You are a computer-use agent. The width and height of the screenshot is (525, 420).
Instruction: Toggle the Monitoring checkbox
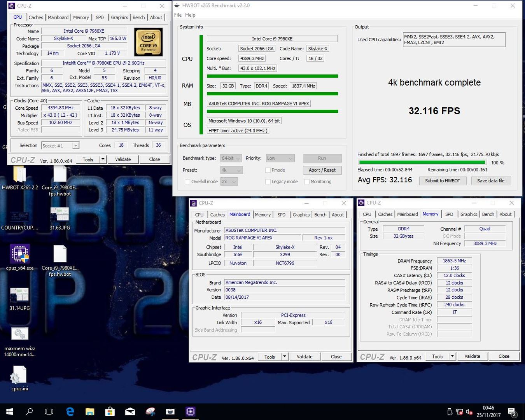coord(307,182)
